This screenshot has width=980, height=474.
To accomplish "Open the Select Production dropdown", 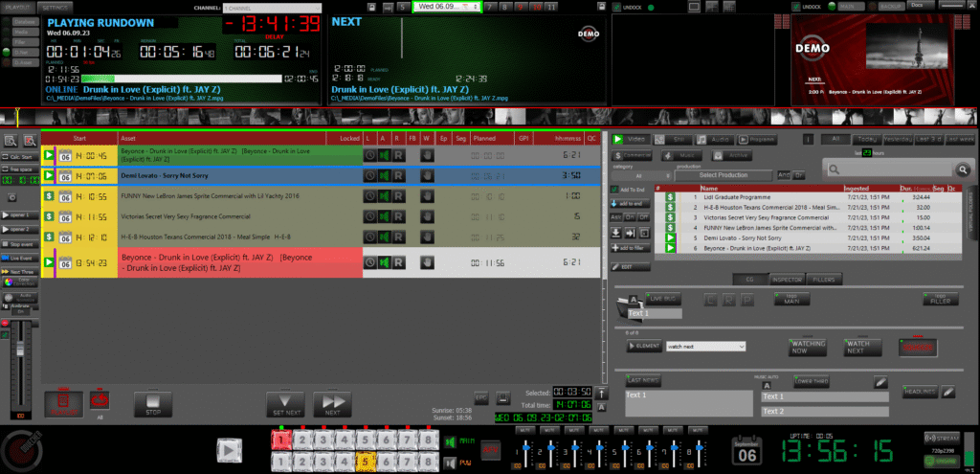I will click(x=723, y=175).
